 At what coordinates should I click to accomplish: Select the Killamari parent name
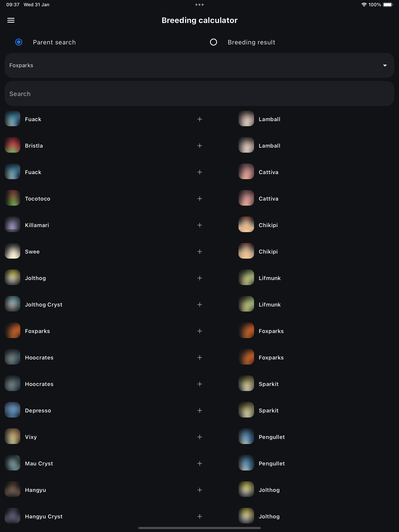click(37, 225)
